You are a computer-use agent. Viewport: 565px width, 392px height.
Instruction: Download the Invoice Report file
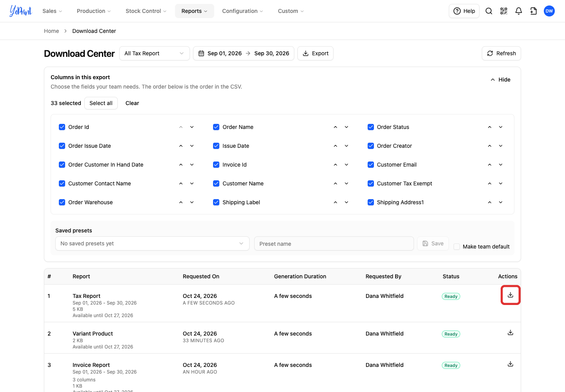click(x=510, y=364)
